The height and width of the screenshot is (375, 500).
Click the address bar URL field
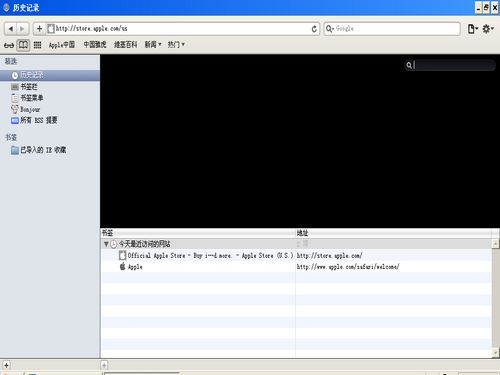point(183,29)
